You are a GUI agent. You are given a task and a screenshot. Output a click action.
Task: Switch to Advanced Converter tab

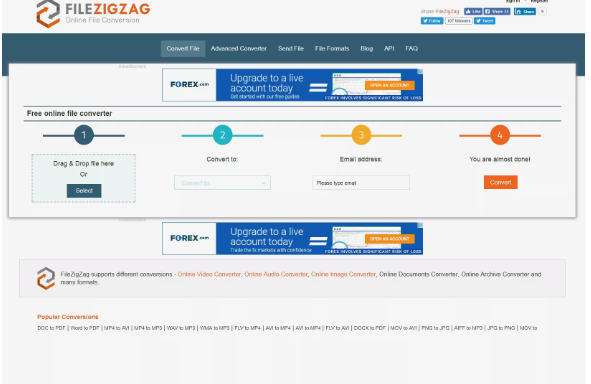tap(239, 49)
